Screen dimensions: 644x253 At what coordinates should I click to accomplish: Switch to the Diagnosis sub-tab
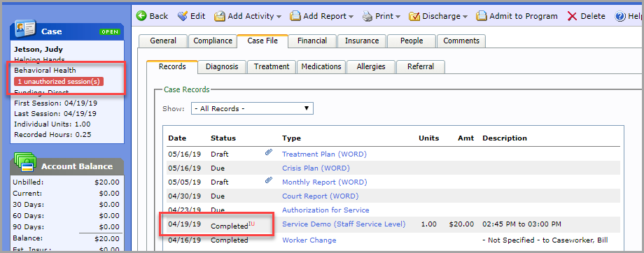222,67
